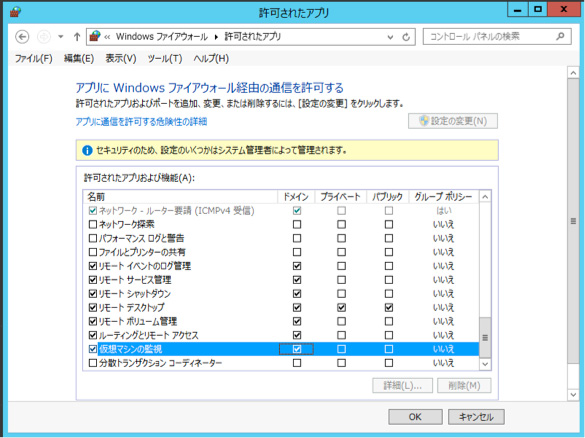This screenshot has width=585, height=438.
Task: Open the アプリに通信を許可する危険性の詳細 link
Action: (x=141, y=122)
